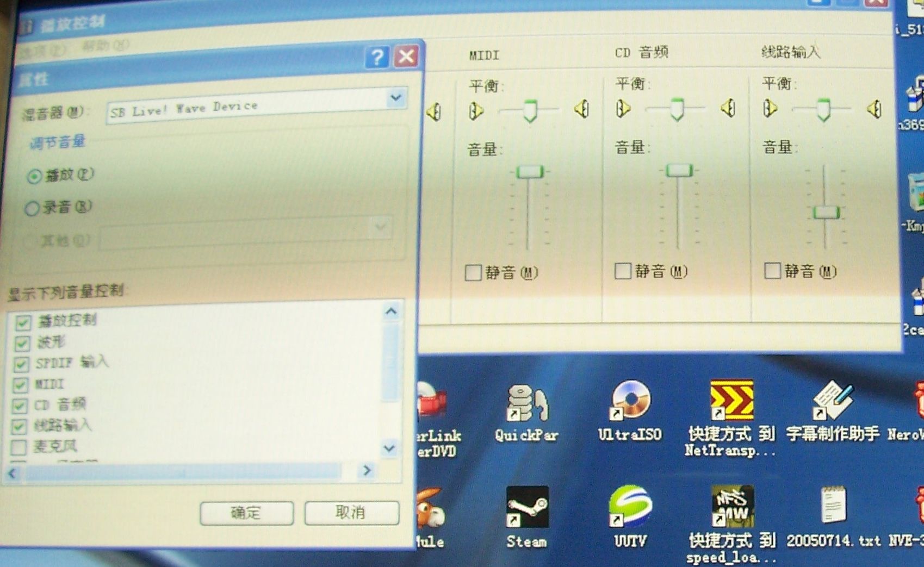The width and height of the screenshot is (924, 567).
Task: Click CD 音频 right balance speaker icon
Action: (728, 108)
